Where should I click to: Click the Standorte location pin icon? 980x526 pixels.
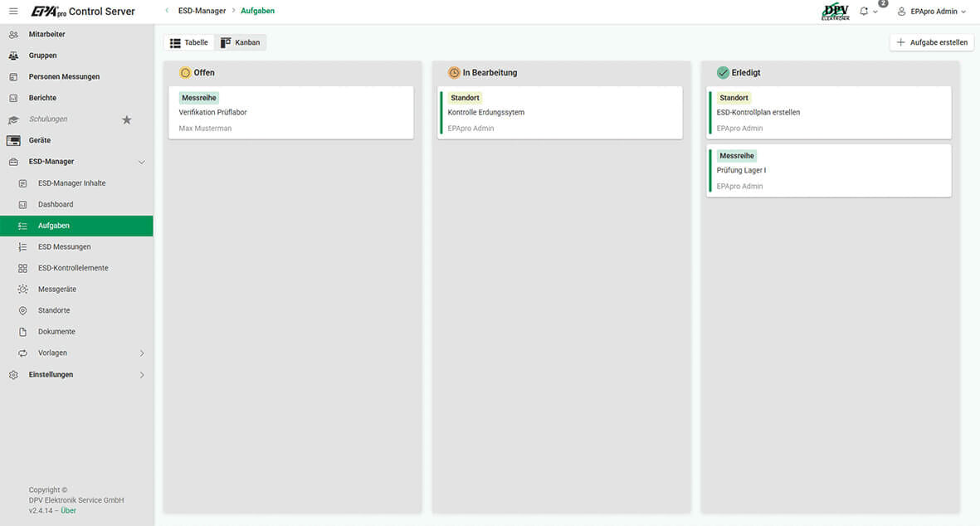22,310
